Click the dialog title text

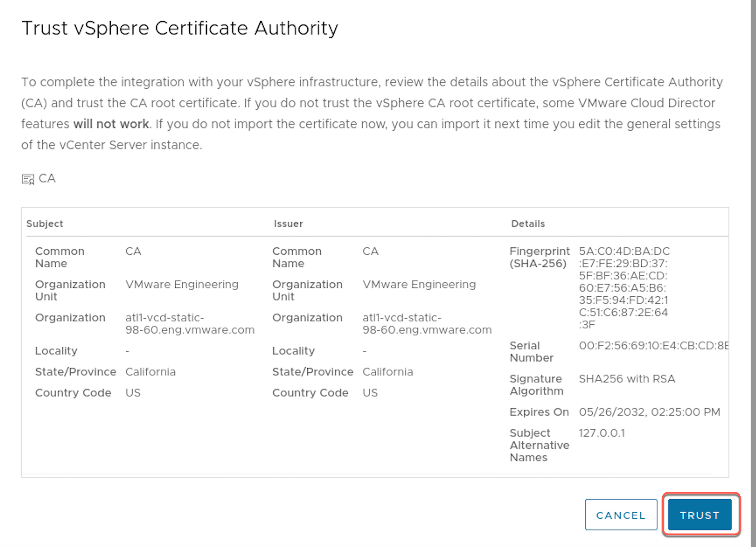click(180, 28)
